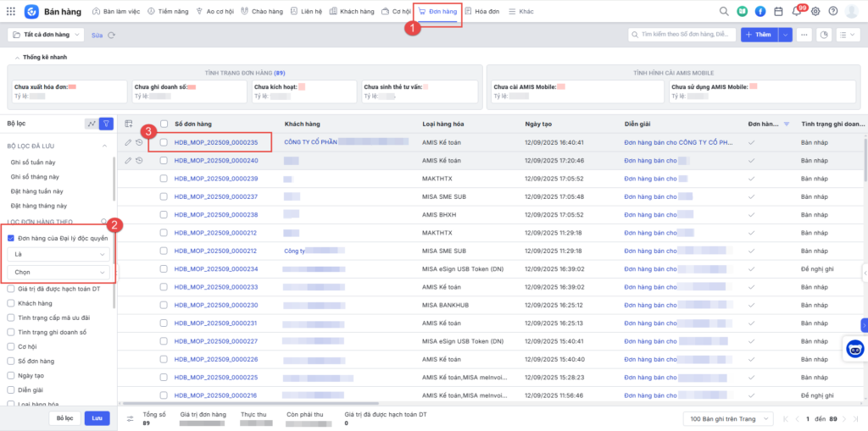Open the notifications bell

[796, 12]
